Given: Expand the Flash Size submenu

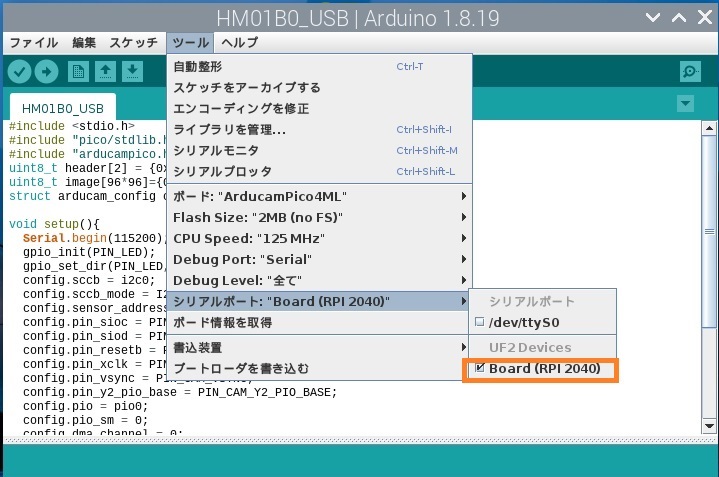Looking at the screenshot, I should pos(318,217).
